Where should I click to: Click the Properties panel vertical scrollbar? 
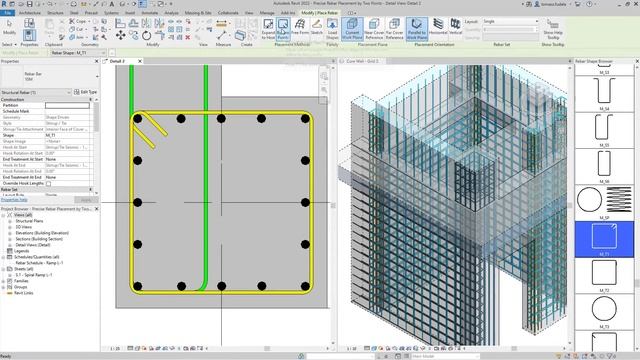coord(96,116)
